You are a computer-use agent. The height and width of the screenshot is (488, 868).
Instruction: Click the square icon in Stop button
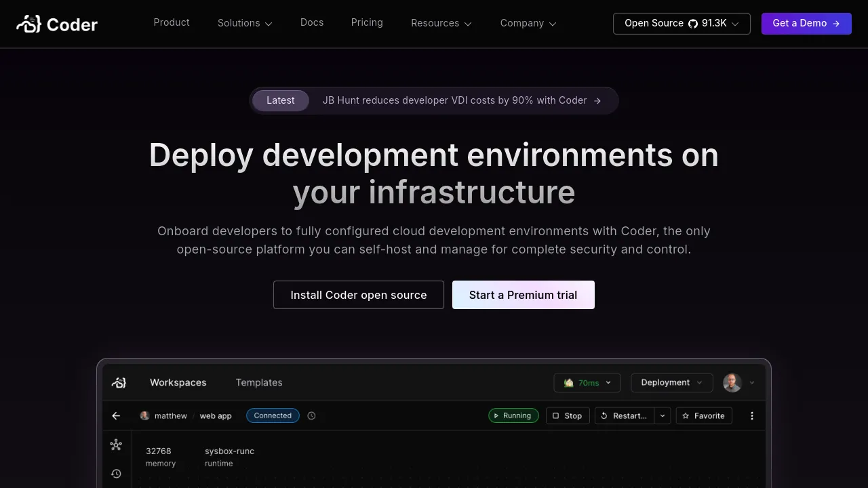[556, 415]
